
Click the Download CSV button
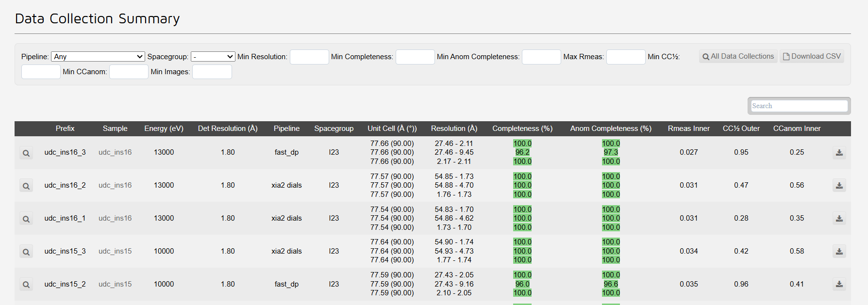pos(812,56)
